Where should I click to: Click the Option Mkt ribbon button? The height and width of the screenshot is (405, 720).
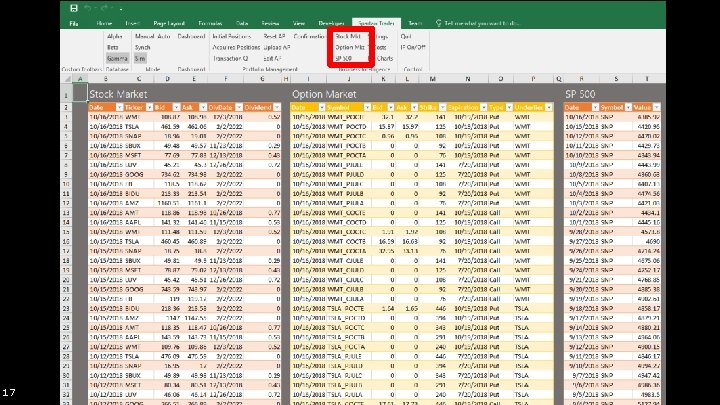pos(350,47)
